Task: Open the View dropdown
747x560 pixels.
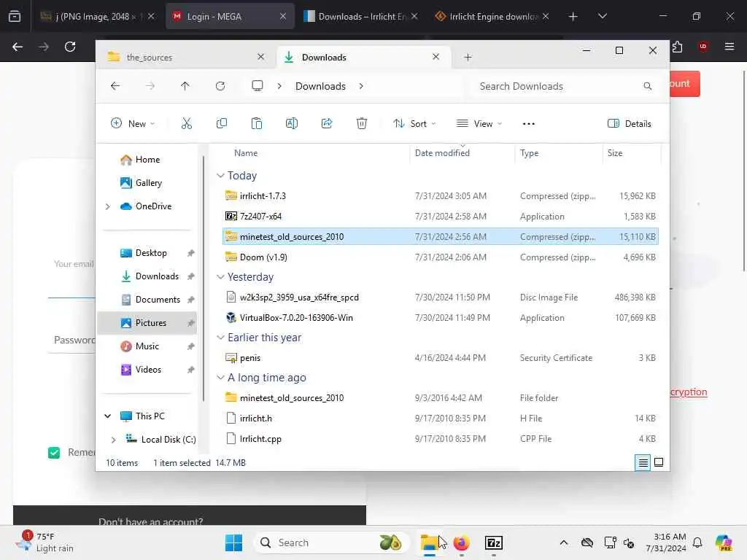Action: [479, 124]
